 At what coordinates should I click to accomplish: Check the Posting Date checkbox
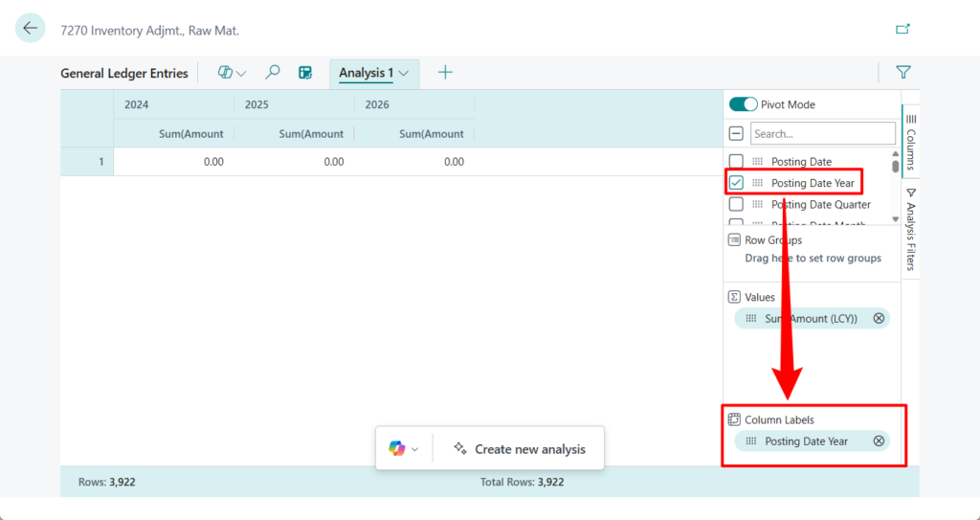(736, 162)
